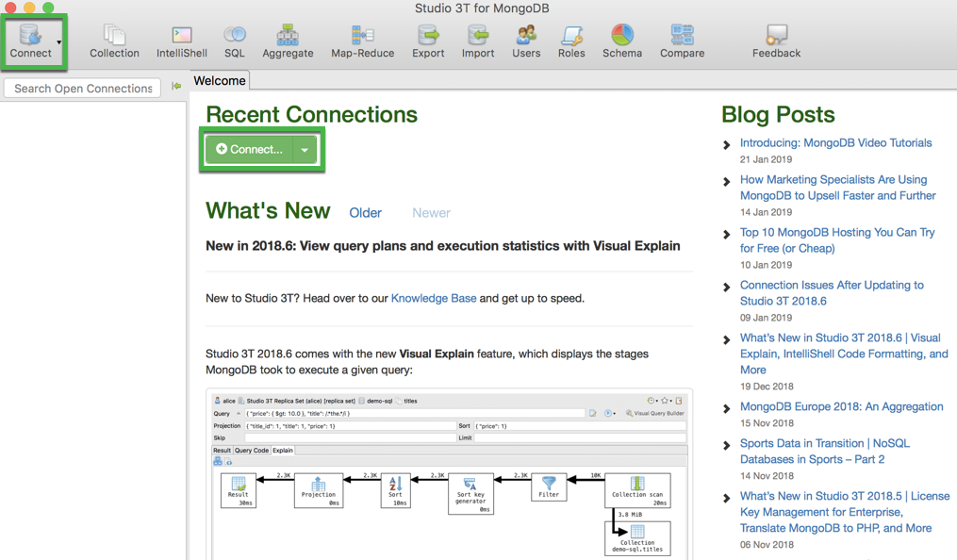Image resolution: width=957 pixels, height=560 pixels.
Task: Open the Aggregate editor icon
Action: [x=288, y=41]
